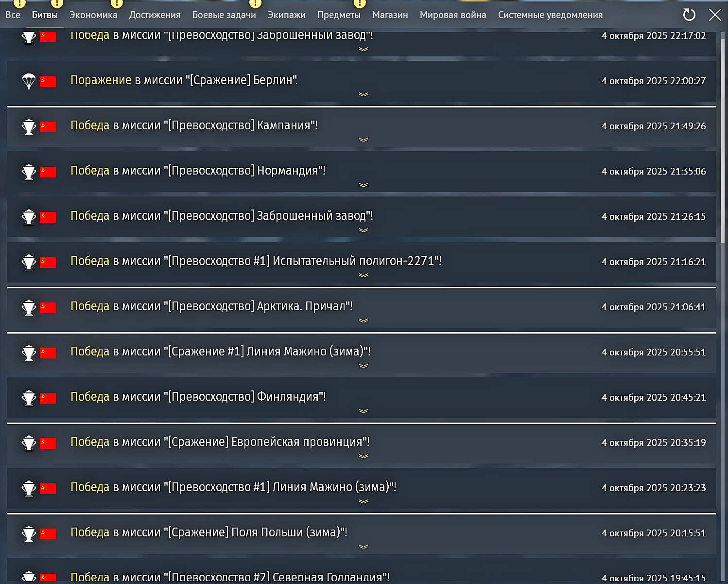
Task: Click the trophy icon for the Кампания victory
Action: click(29, 126)
